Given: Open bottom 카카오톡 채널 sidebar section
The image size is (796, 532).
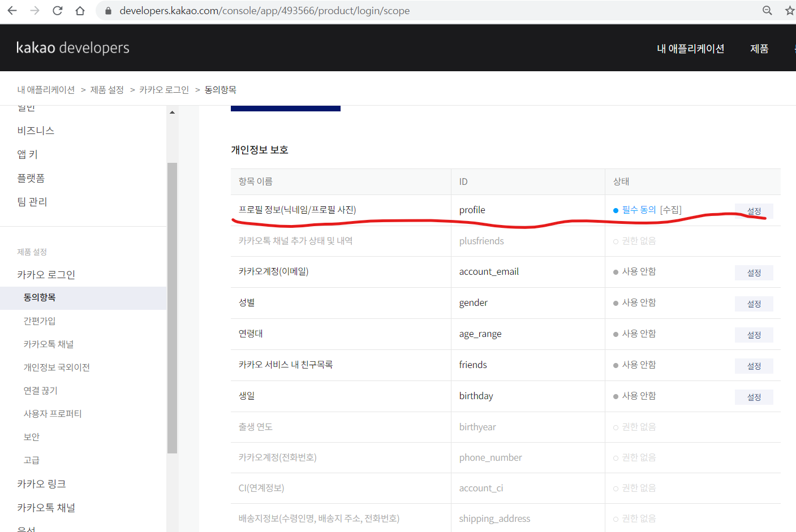Looking at the screenshot, I should [x=46, y=508].
